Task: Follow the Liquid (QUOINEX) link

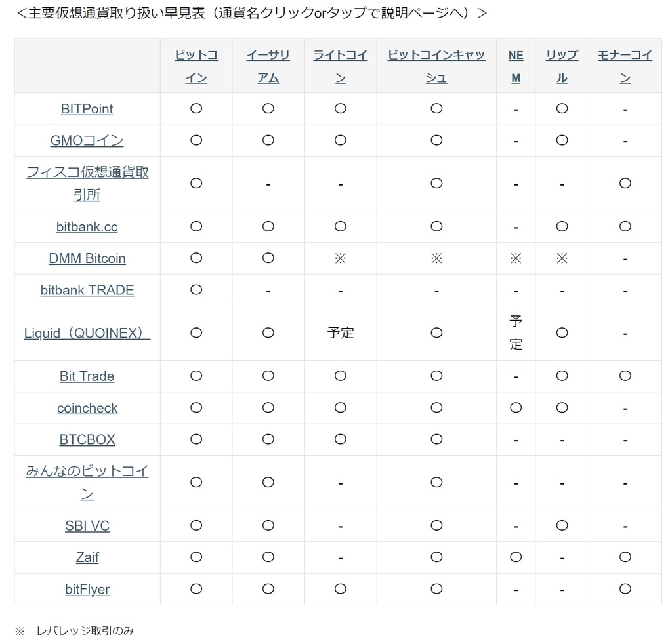Action: pos(87,332)
